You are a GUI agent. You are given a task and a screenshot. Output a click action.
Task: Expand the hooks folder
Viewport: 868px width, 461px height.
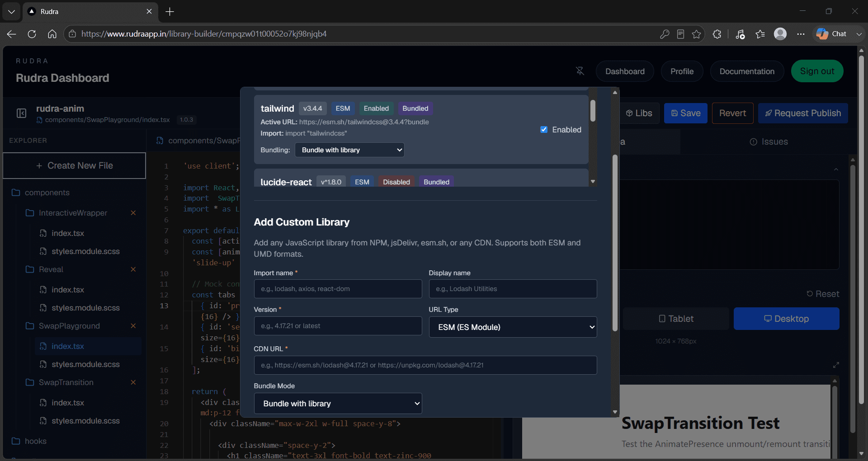click(29, 441)
